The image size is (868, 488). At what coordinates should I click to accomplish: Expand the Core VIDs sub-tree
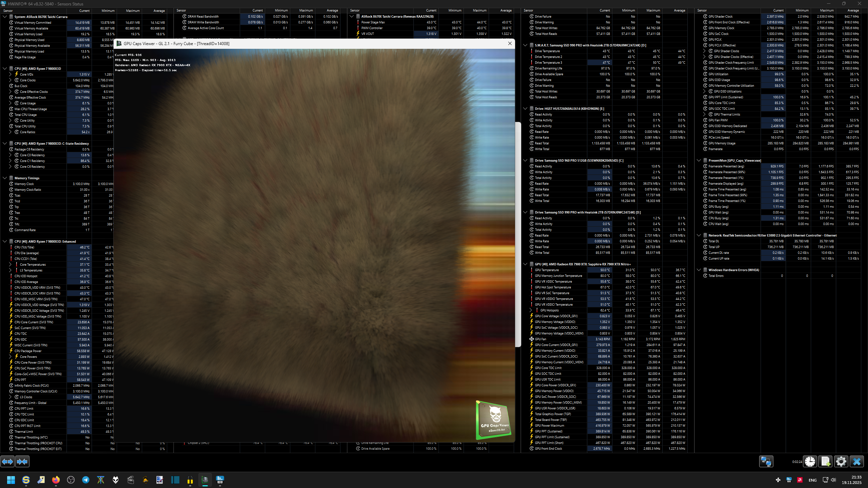(x=10, y=74)
